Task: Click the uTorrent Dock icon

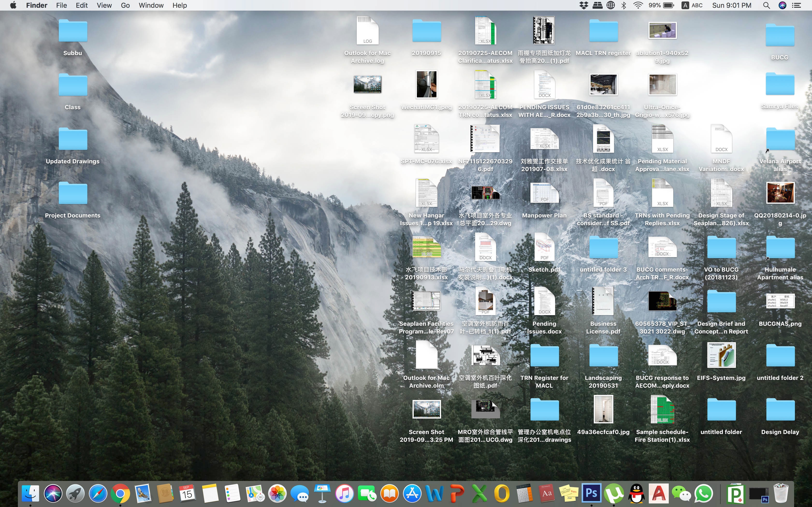Action: [x=614, y=493]
